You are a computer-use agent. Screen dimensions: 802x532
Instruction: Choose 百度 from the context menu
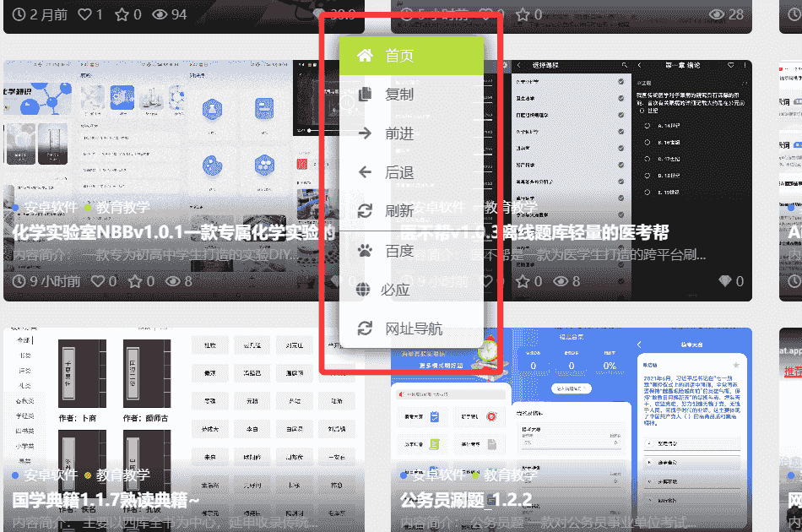pyautogui.click(x=411, y=251)
